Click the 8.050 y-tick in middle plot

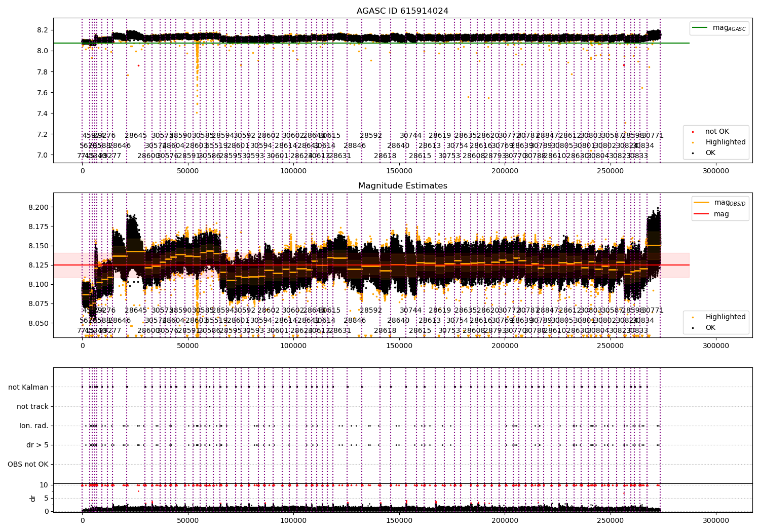point(39,323)
